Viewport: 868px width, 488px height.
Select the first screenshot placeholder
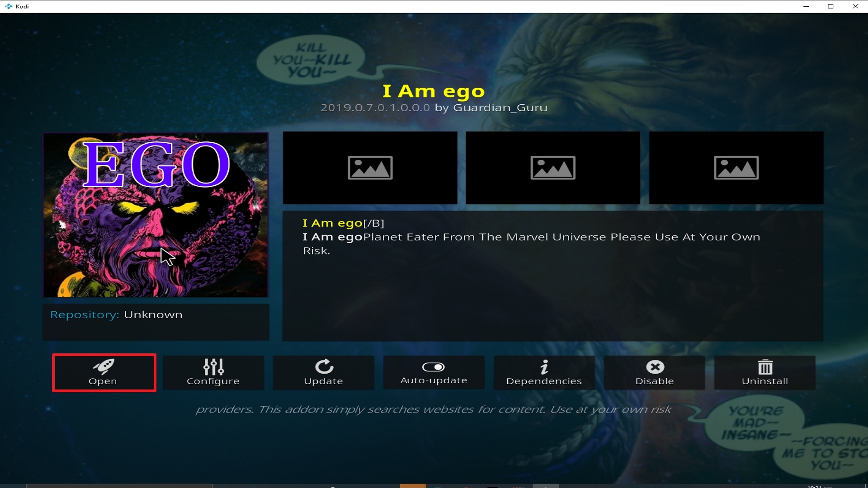[x=370, y=168]
